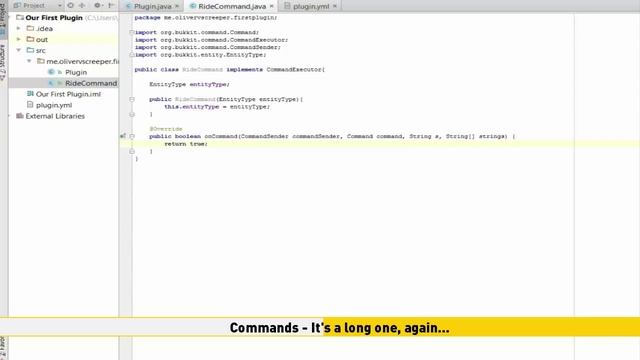The height and width of the screenshot is (360, 640).
Task: Open plugin.yml in project tree
Action: coord(54,105)
